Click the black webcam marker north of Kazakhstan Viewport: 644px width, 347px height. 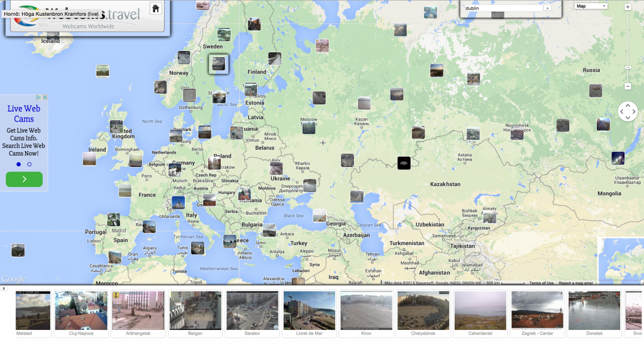(x=404, y=163)
